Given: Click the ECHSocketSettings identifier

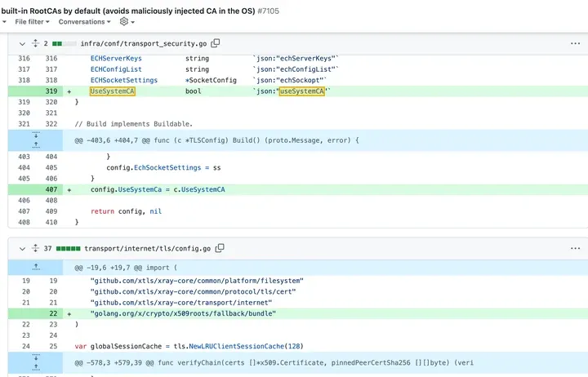Looking at the screenshot, I should pos(124,80).
